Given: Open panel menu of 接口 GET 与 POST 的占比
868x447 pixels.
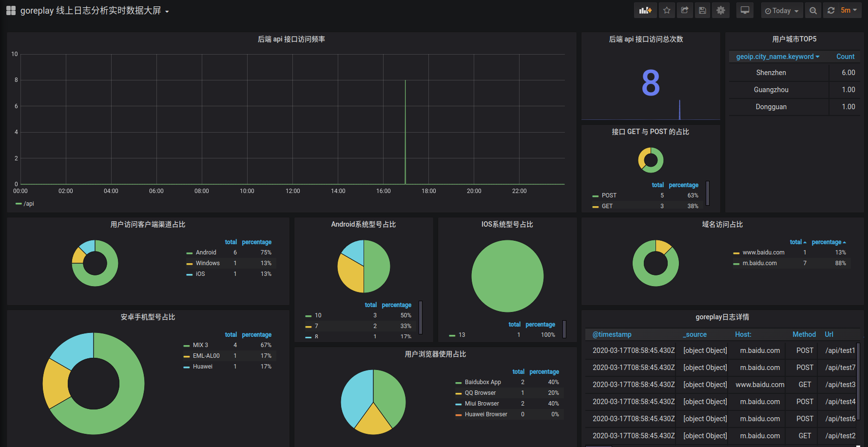Looking at the screenshot, I should tap(651, 132).
